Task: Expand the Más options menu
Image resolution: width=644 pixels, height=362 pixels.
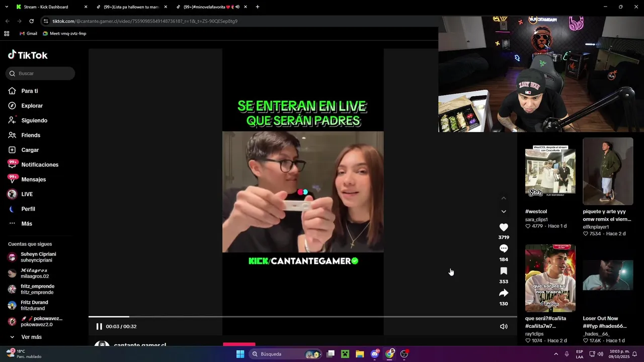Action: [26, 224]
